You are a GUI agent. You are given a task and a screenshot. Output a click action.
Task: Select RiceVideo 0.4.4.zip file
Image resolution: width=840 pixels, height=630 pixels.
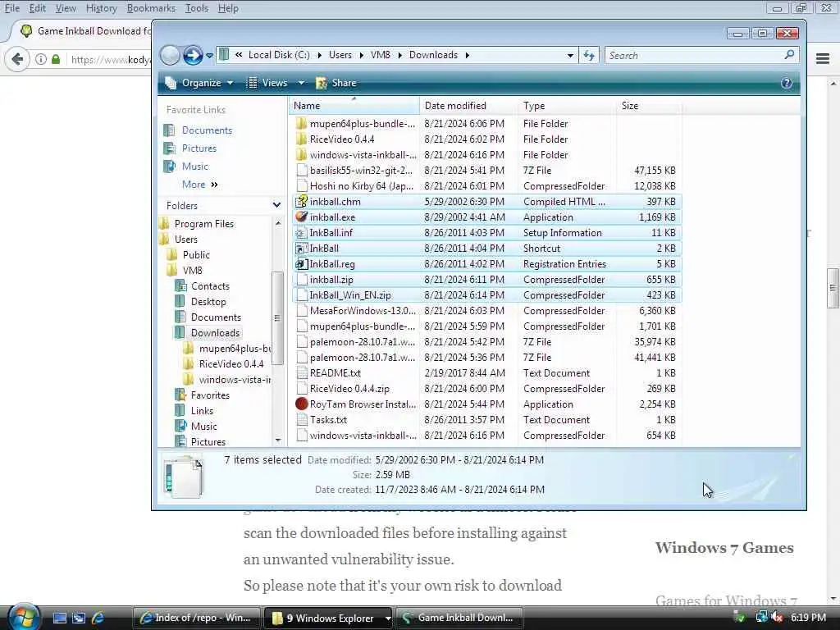pos(486,388)
